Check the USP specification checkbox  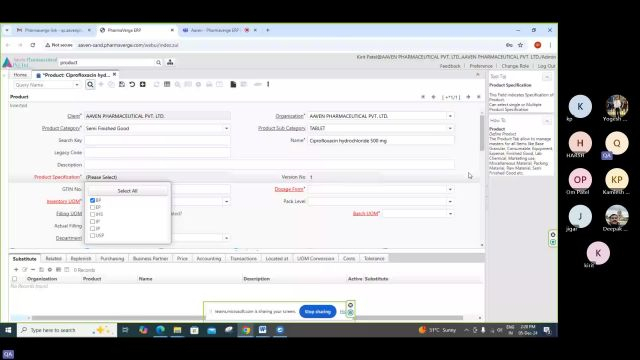[92, 236]
